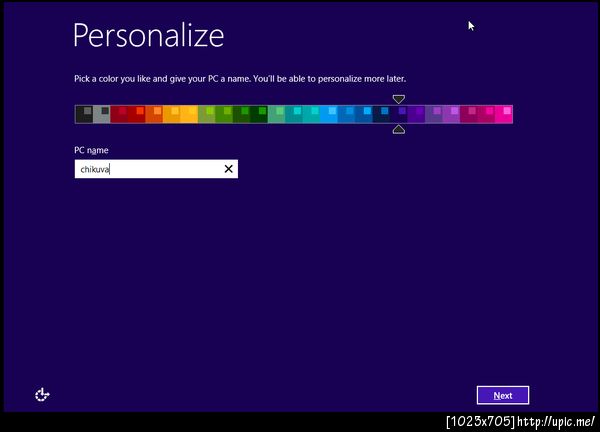600x432 pixels.
Task: Pick the light gray color swatch
Action: coord(102,114)
